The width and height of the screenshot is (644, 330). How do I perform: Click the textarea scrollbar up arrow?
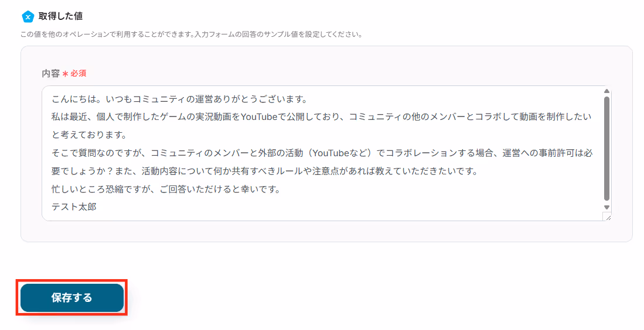[x=606, y=91]
